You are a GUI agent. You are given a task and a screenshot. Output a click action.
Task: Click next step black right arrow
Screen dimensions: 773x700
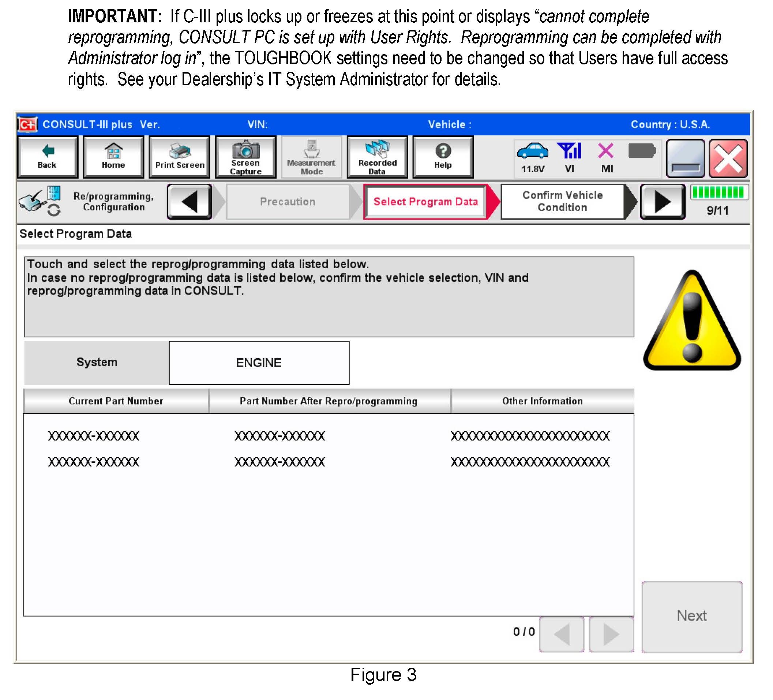(x=663, y=202)
